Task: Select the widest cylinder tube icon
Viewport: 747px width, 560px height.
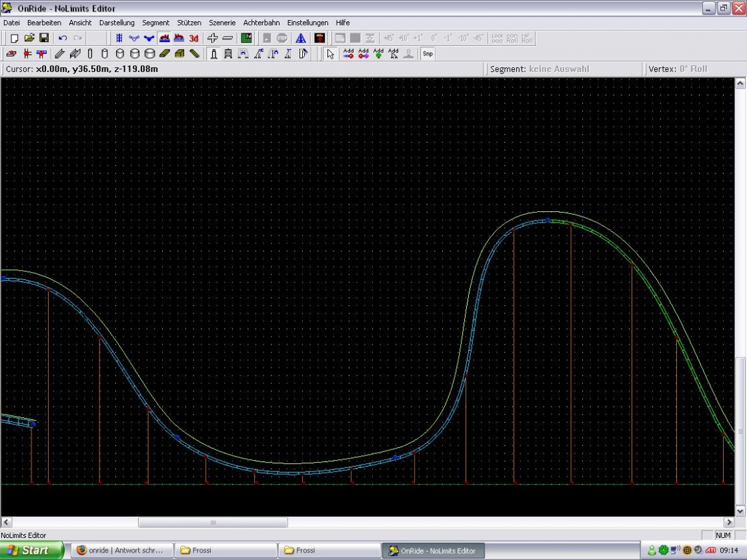Action: tap(149, 54)
